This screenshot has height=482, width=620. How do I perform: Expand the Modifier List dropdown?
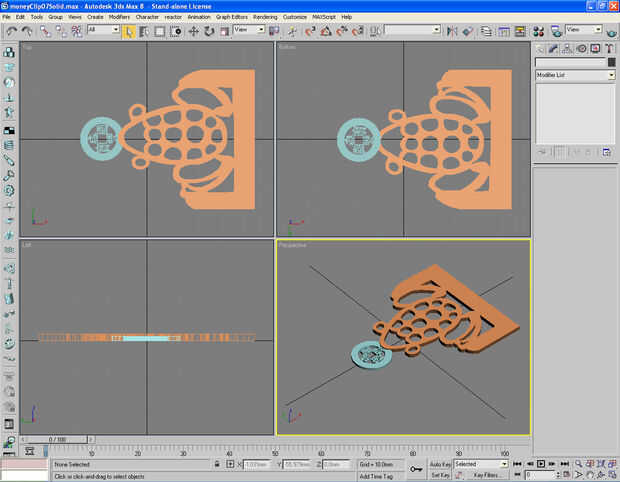tap(610, 75)
